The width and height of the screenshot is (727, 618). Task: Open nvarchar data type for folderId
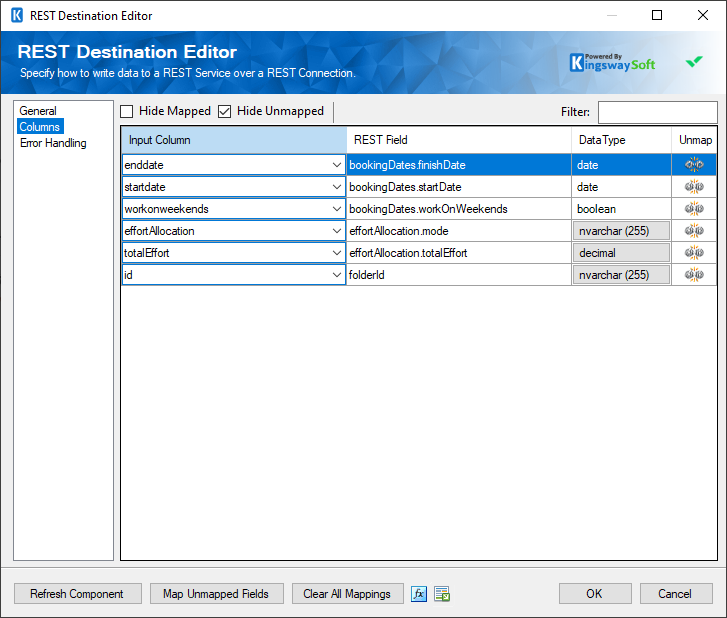coord(621,275)
